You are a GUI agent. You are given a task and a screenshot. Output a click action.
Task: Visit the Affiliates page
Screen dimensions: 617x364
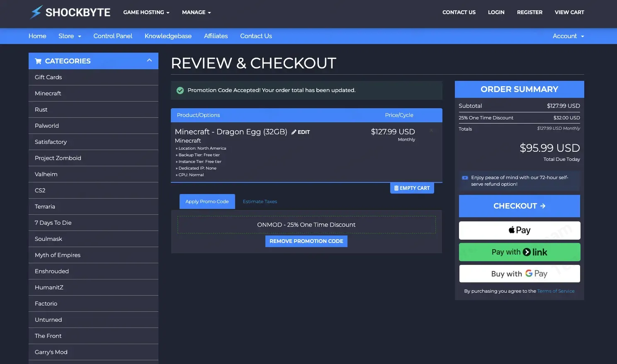pyautogui.click(x=216, y=36)
